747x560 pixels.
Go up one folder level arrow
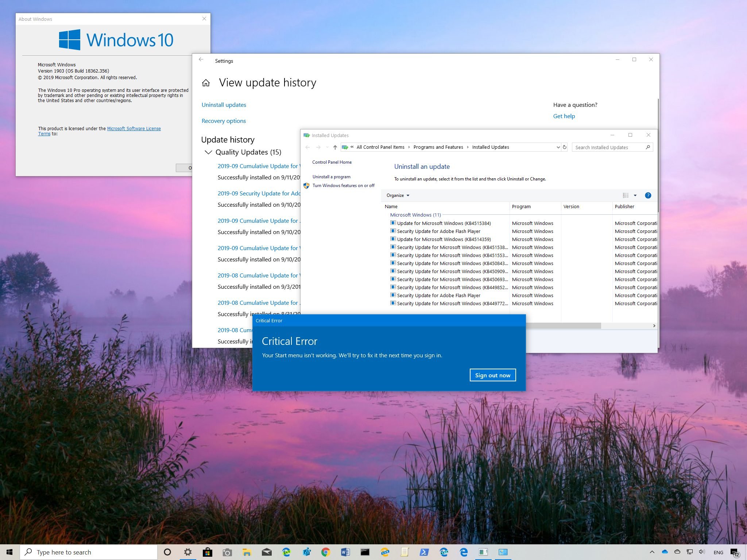(x=335, y=147)
